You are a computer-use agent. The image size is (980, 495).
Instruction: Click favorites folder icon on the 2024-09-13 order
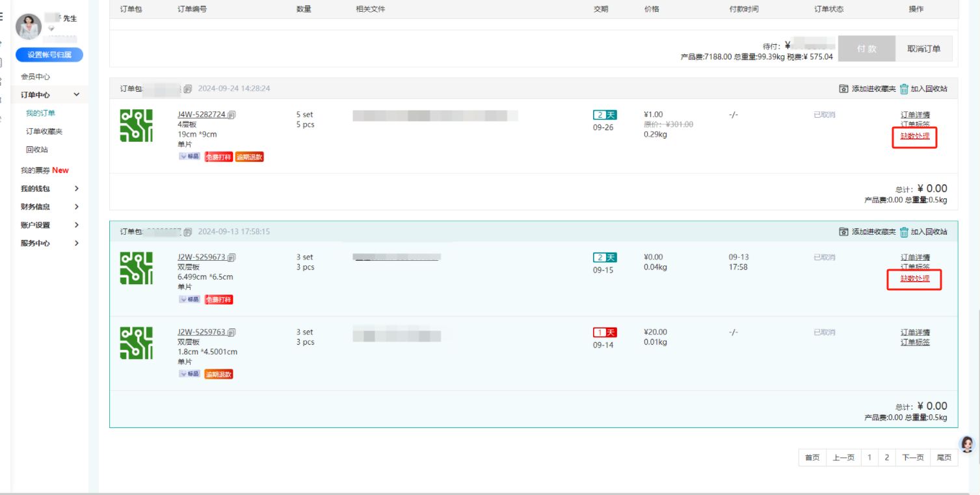pyautogui.click(x=843, y=232)
